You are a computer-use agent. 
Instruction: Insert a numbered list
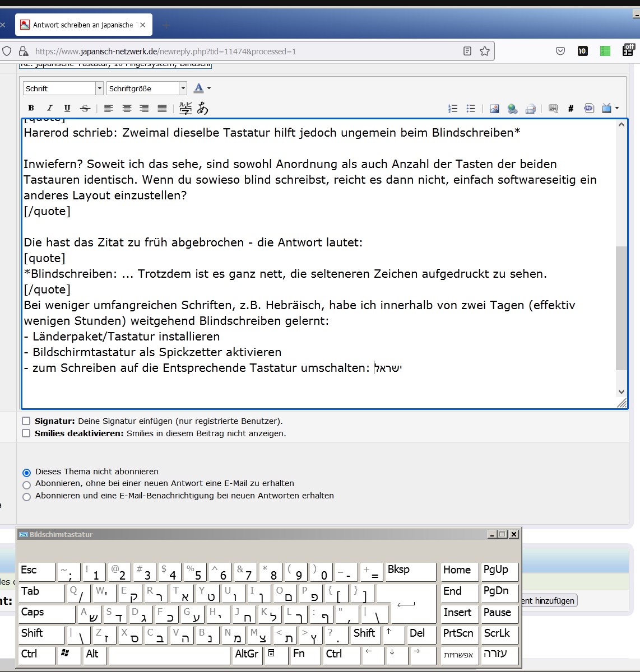tap(453, 109)
